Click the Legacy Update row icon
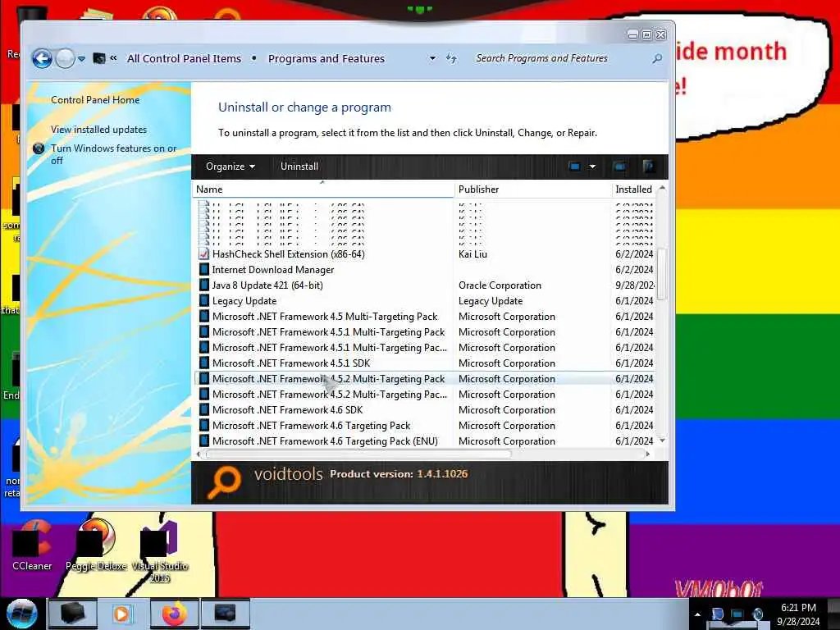This screenshot has width=840, height=630. (x=204, y=300)
